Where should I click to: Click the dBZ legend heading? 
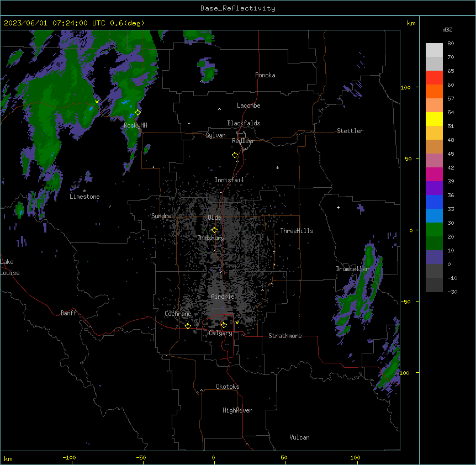pos(447,29)
